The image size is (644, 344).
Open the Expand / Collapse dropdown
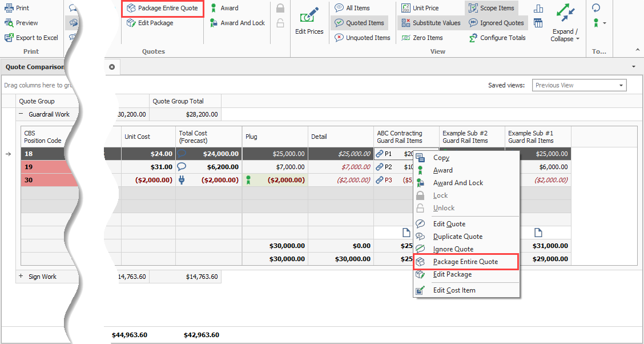click(565, 35)
